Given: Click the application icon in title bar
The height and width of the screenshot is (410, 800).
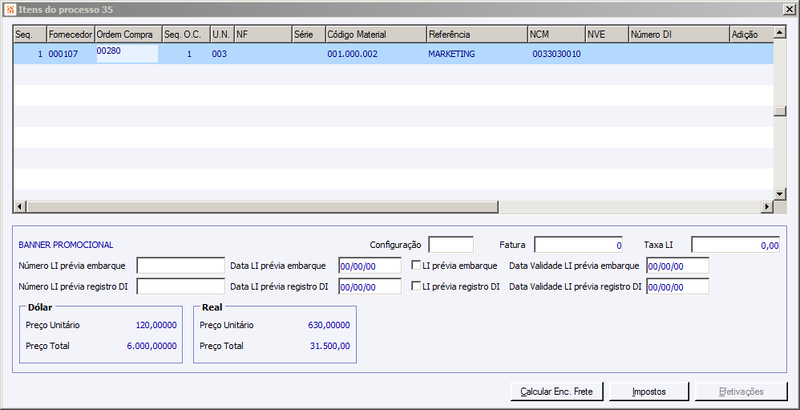Looking at the screenshot, I should 10,10.
